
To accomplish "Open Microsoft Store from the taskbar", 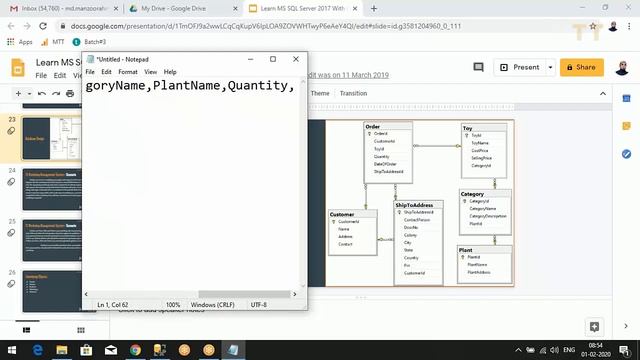I will (86, 350).
